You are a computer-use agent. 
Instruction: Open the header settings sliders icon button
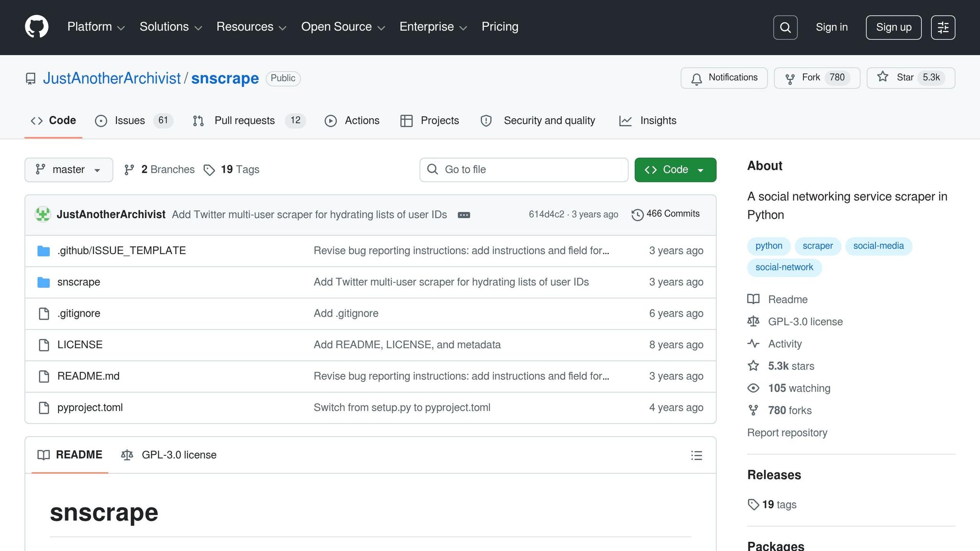pos(943,27)
